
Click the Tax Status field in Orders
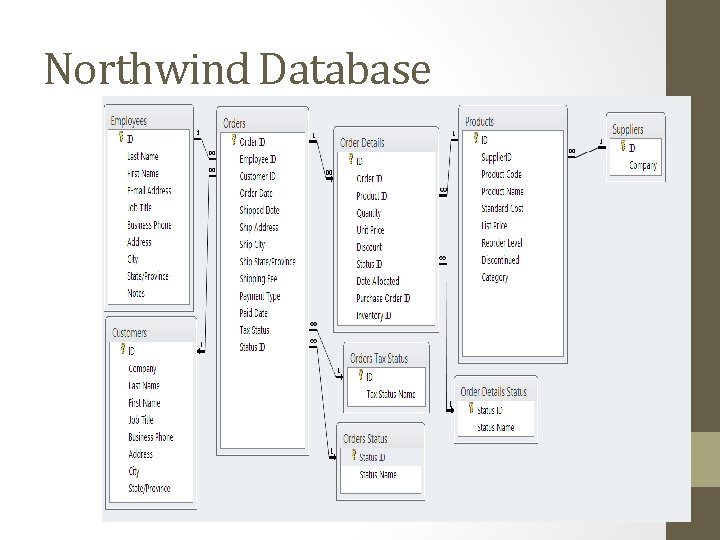254,330
